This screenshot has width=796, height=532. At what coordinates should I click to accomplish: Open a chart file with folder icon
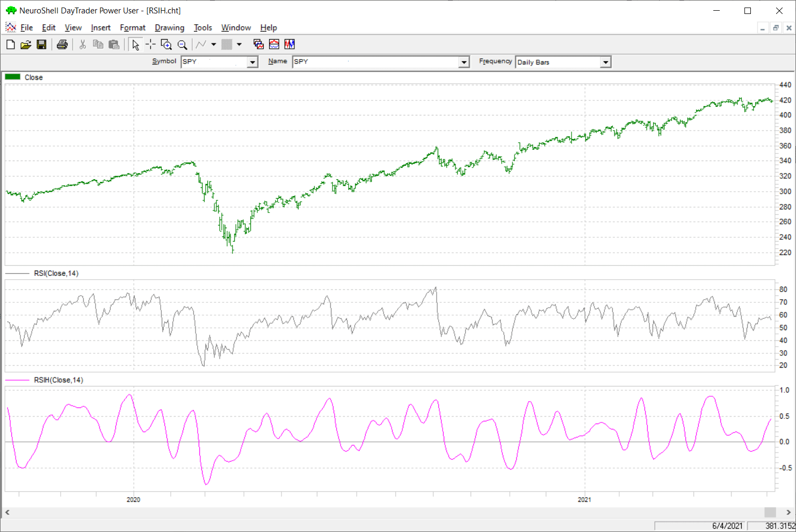click(26, 45)
